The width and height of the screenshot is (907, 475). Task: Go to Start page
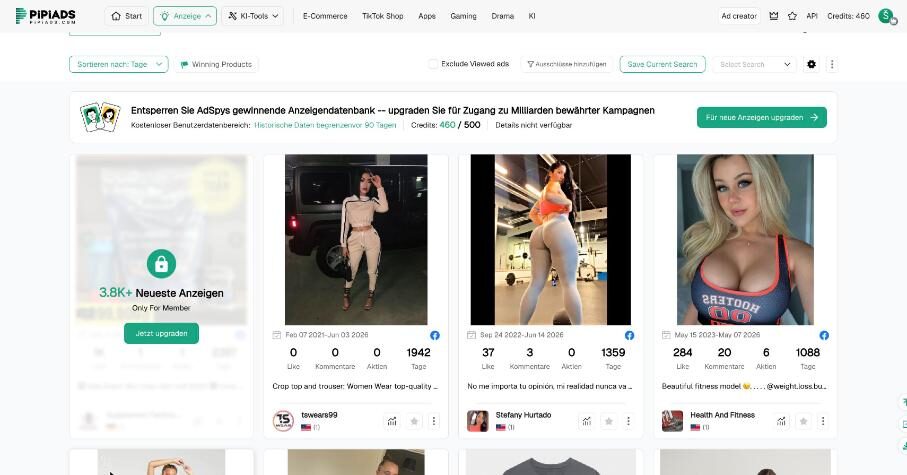point(127,16)
